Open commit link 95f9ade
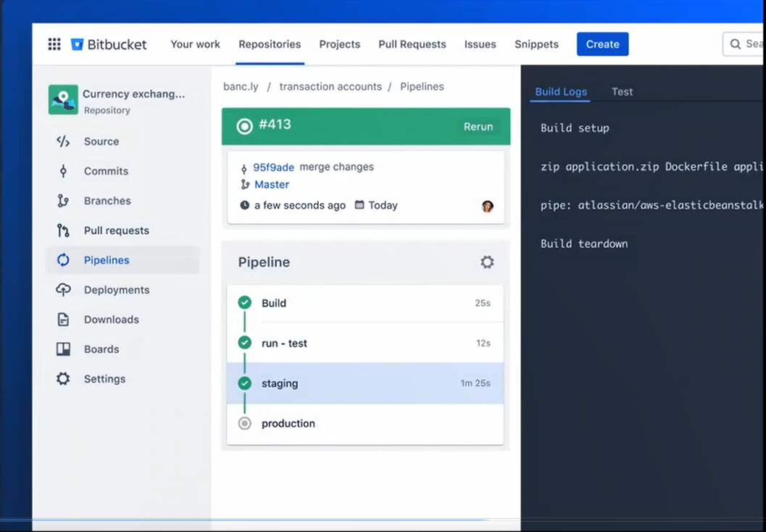The image size is (766, 532). [x=274, y=167]
